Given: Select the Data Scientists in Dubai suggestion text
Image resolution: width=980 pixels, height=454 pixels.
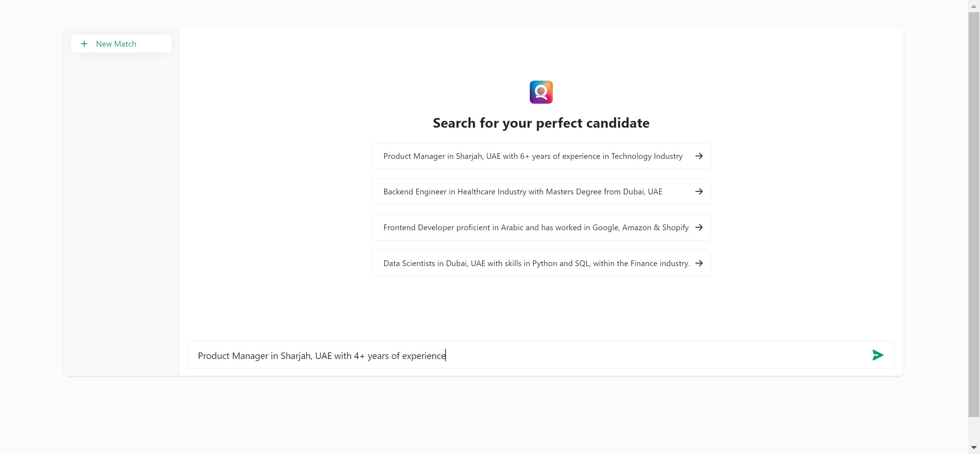Looking at the screenshot, I should click(536, 263).
